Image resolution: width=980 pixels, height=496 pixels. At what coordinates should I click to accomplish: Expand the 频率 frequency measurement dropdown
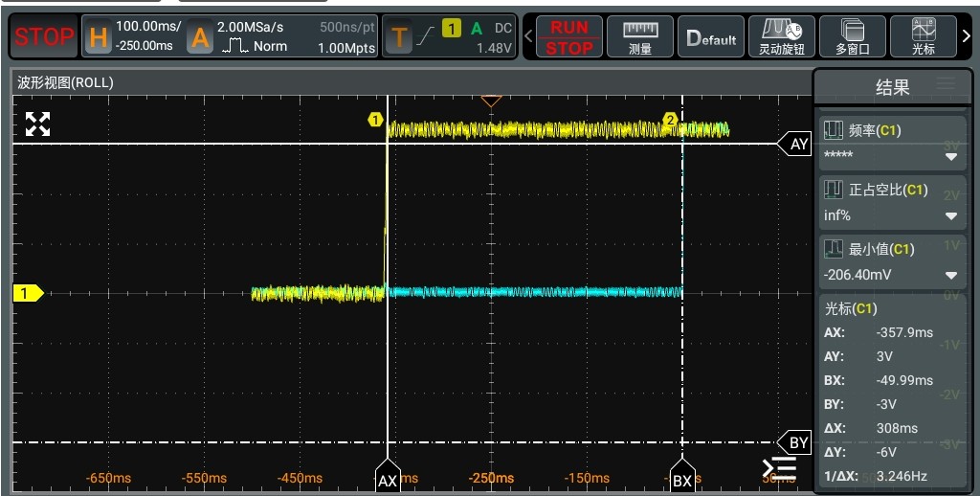tap(950, 156)
